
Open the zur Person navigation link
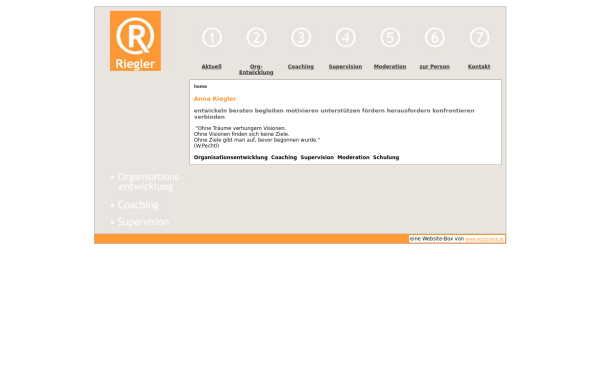(x=435, y=67)
